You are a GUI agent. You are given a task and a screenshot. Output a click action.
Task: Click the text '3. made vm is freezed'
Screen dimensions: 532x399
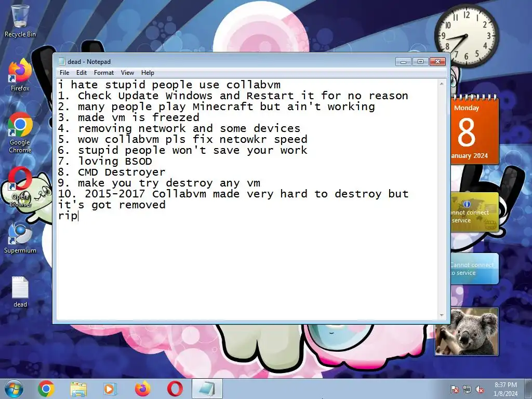(x=129, y=117)
